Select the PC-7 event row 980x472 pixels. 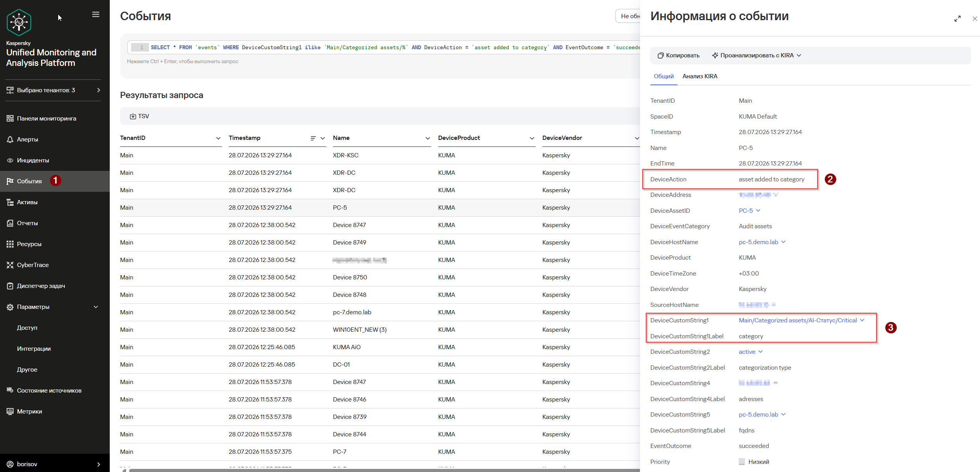click(380, 452)
